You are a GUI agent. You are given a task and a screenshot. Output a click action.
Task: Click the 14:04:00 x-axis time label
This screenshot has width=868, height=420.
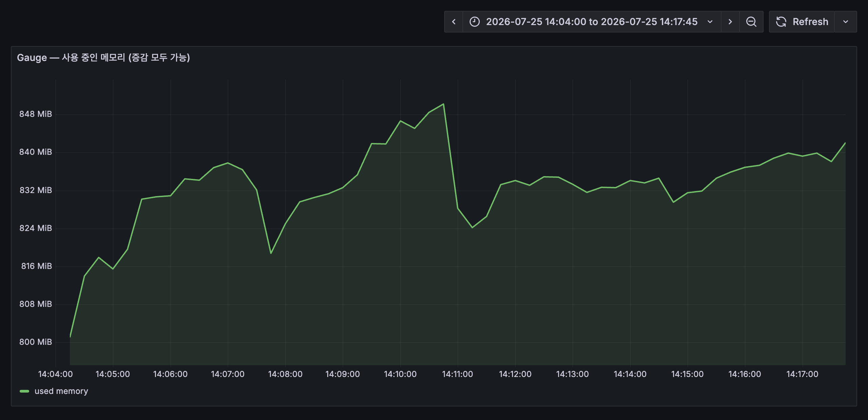tap(55, 374)
